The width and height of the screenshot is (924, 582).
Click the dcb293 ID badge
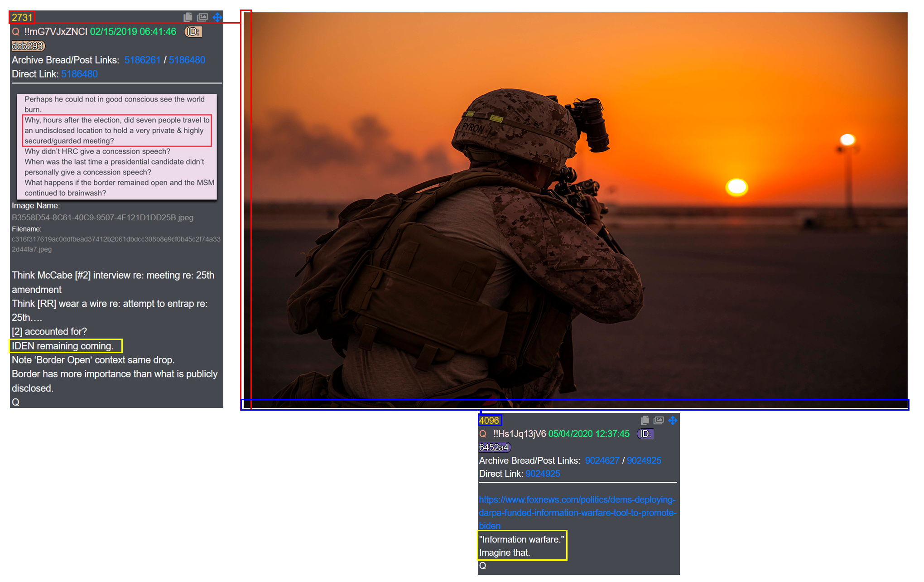coord(28,46)
